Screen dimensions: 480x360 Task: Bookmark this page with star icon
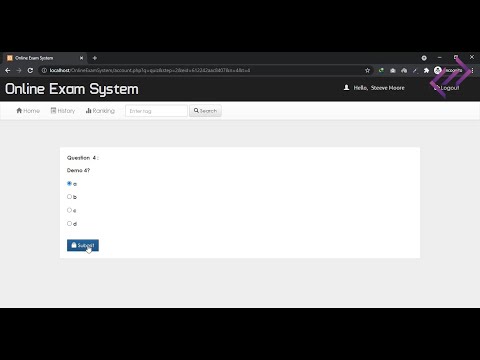coord(367,70)
